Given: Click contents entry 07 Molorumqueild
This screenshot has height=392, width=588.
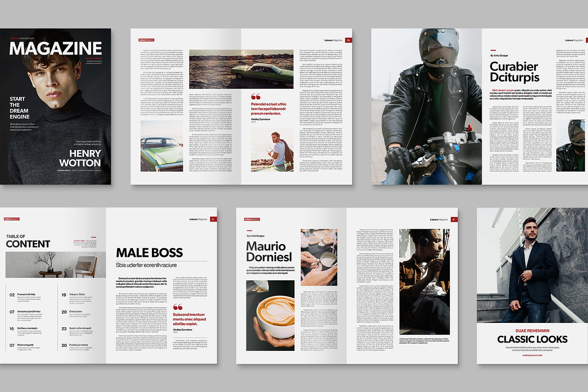Looking at the screenshot, I should tap(24, 346).
